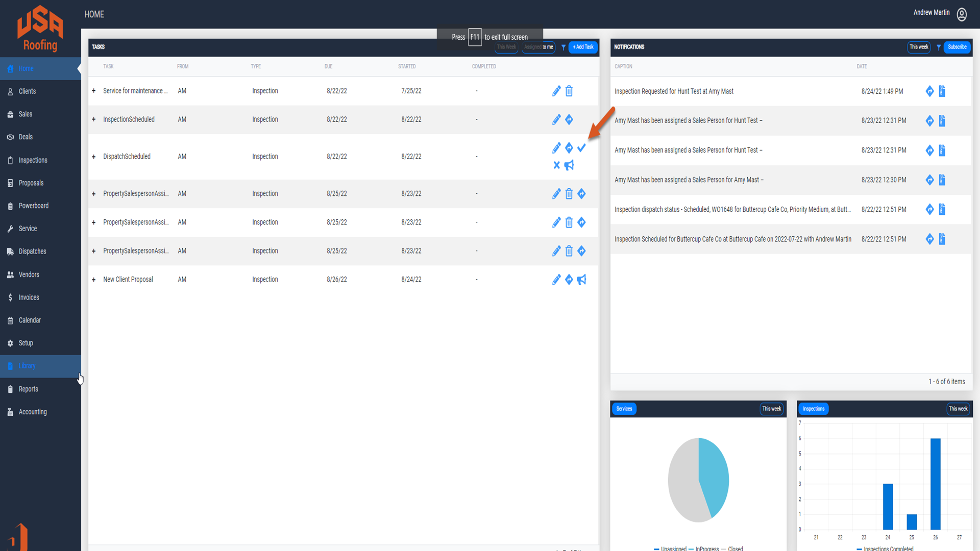Viewport: 980px width, 551px height.
Task: Click the Subscribe button
Action: coord(957,47)
